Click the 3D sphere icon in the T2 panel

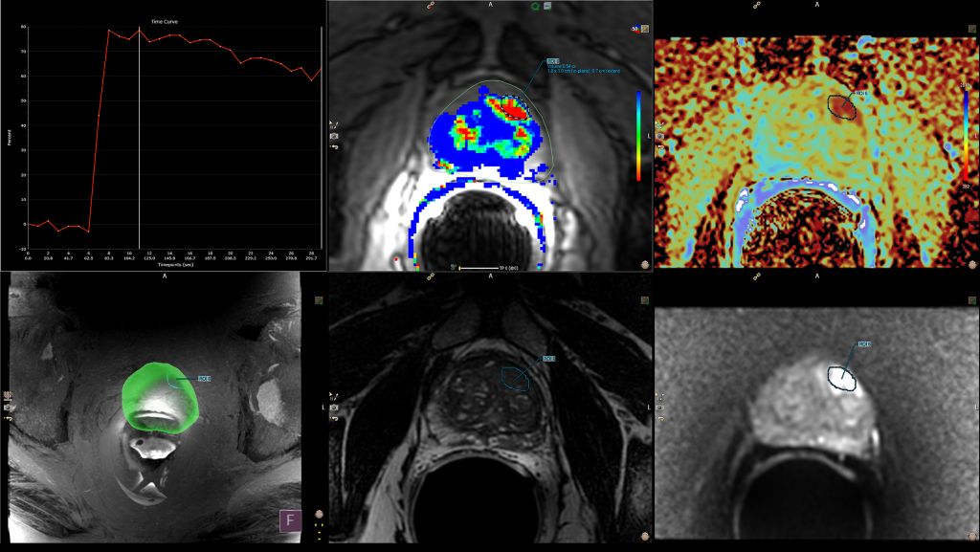coord(645,536)
